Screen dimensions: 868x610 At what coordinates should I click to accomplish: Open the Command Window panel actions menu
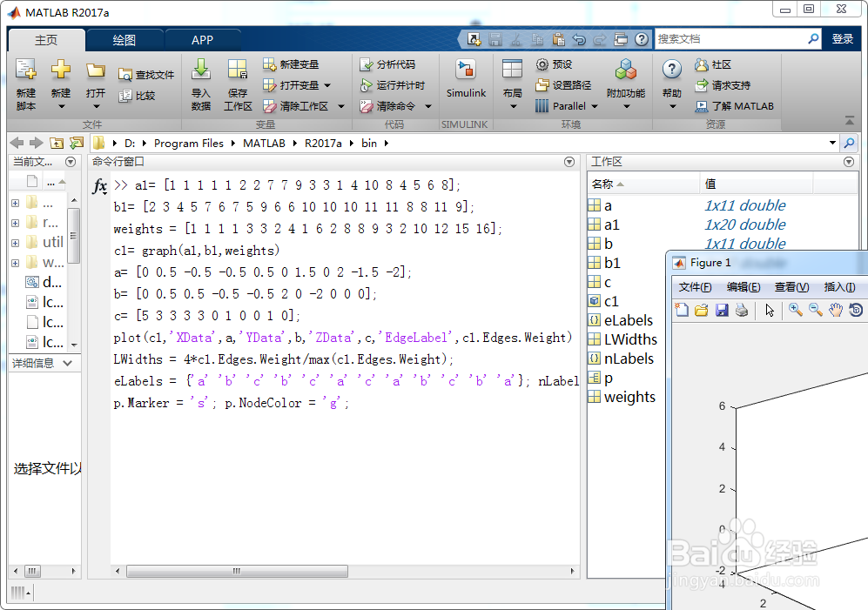click(569, 162)
